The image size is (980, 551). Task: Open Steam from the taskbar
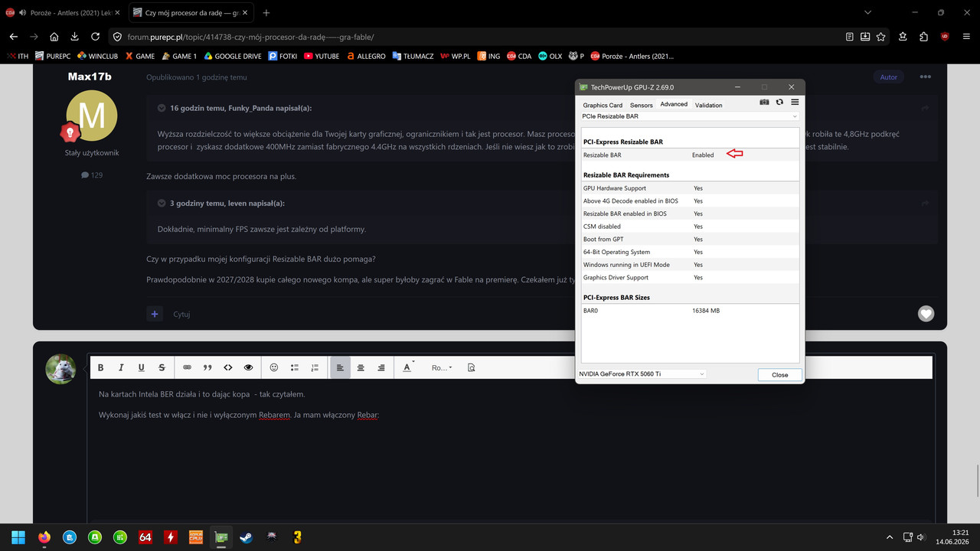point(246,537)
